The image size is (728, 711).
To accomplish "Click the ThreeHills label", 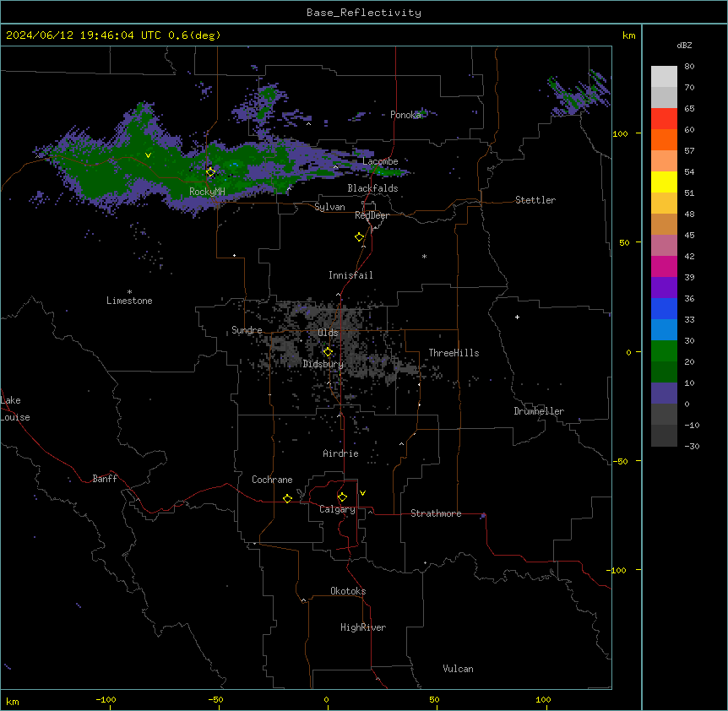I will (x=454, y=353).
